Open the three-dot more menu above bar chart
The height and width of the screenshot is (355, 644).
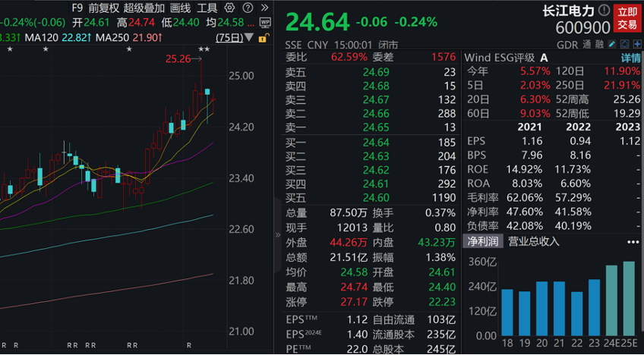pyautogui.click(x=633, y=241)
